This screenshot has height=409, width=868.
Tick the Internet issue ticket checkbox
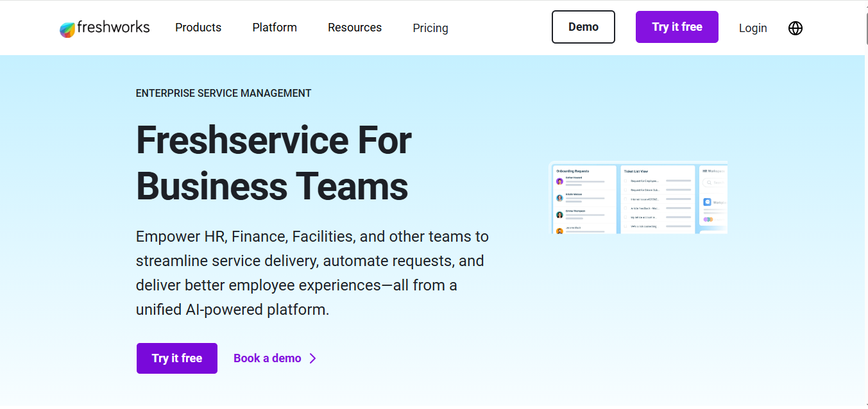[x=625, y=199]
